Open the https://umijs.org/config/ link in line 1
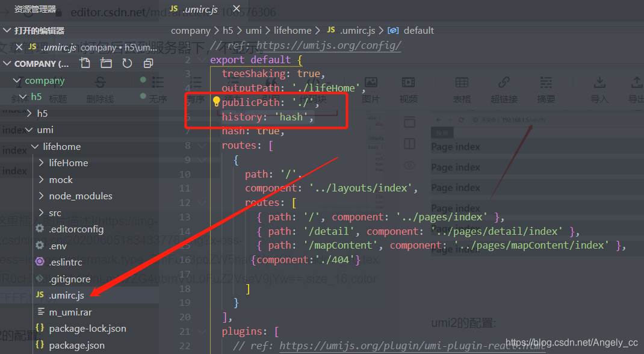The width and height of the screenshot is (644, 354). pyautogui.click(x=329, y=45)
